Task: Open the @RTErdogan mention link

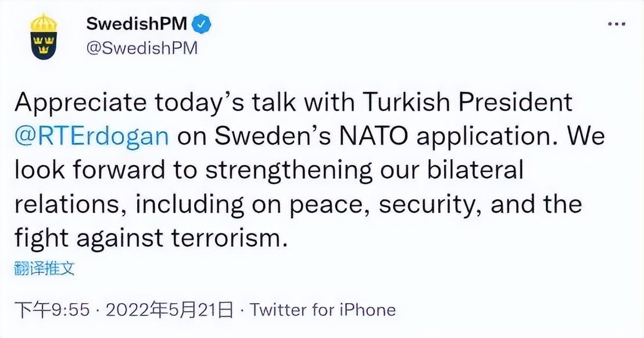Action: tap(92, 136)
